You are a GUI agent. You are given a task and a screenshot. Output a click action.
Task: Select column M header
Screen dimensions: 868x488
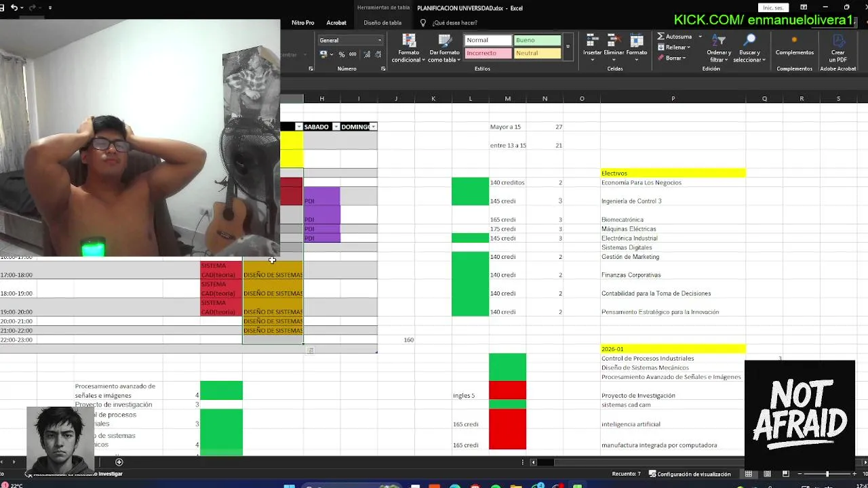[x=507, y=99]
